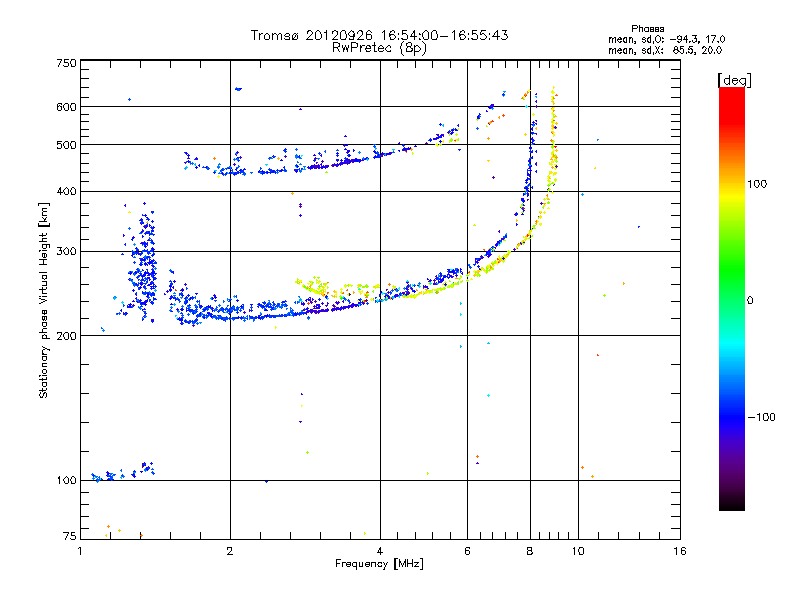Click the "Stationary phase Virtual Height [km]" label

click(x=44, y=300)
